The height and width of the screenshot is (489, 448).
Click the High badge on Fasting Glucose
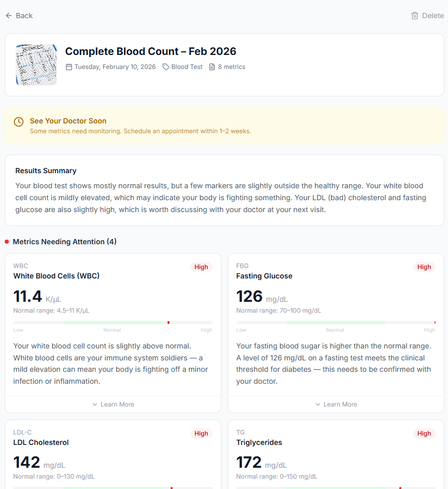(424, 267)
